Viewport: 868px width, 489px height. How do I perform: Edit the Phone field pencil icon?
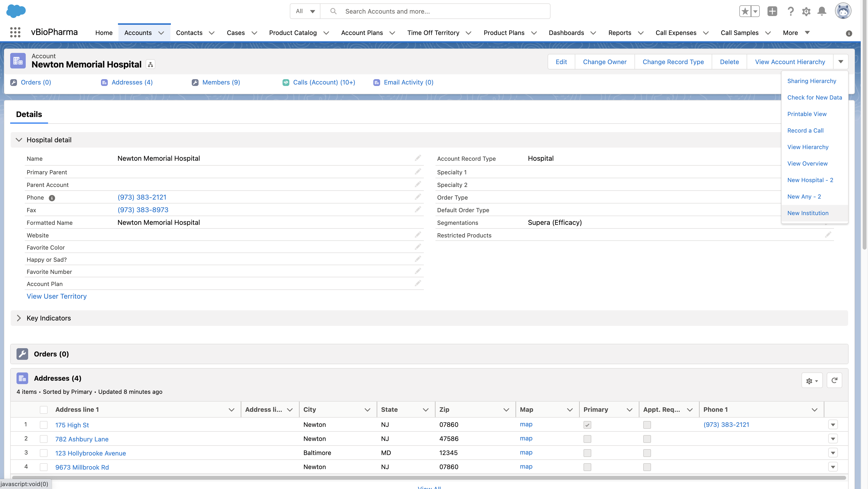418,197
